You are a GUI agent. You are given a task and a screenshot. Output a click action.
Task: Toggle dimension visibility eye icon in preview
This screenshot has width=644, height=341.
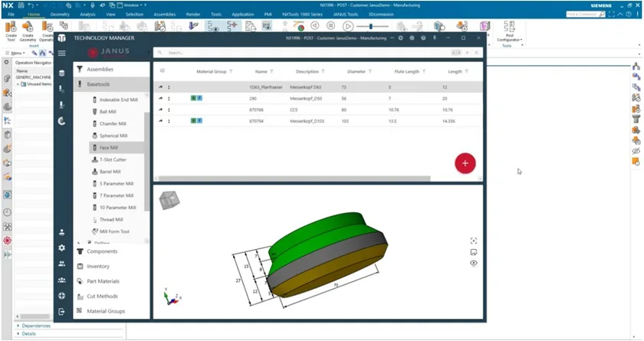(474, 263)
